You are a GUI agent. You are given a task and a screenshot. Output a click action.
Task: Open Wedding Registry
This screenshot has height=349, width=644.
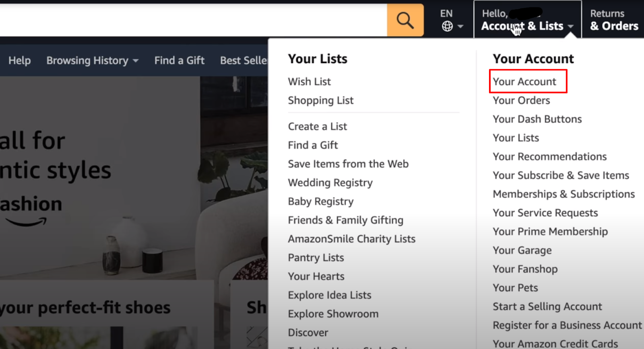click(x=330, y=183)
